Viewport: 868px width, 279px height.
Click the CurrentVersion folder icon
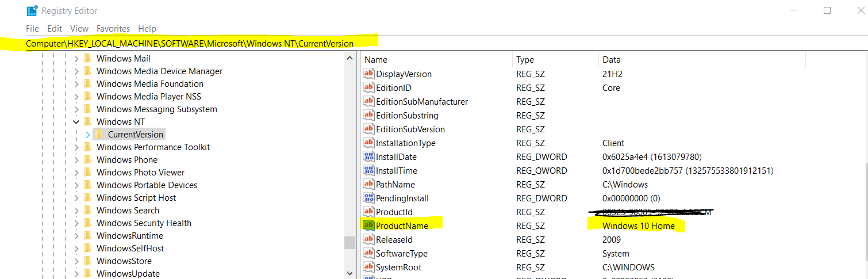coord(99,134)
